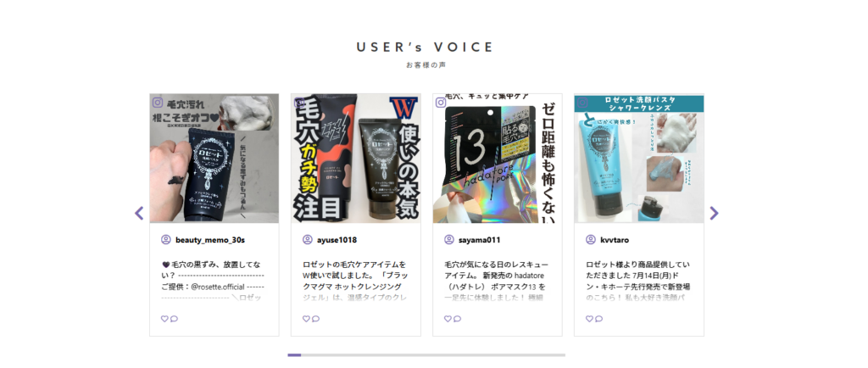Click Instagram icon on sayama011 post image
Viewport: 868px width, 368px height.
click(x=441, y=103)
